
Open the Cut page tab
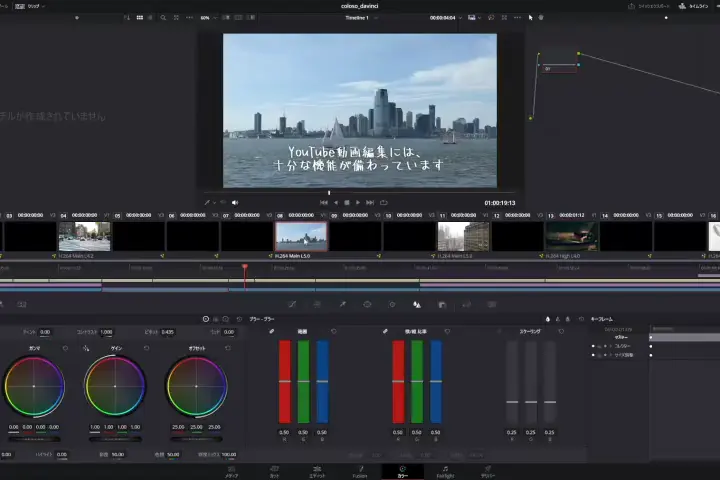click(x=274, y=472)
